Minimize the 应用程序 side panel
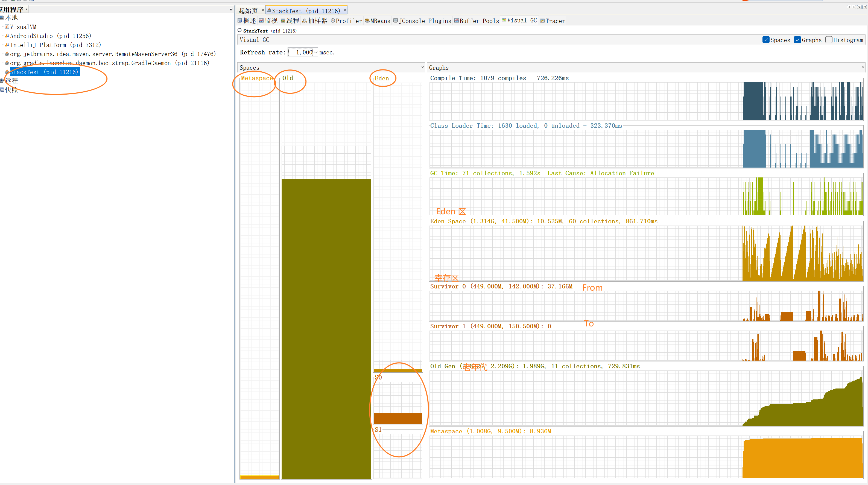This screenshot has width=868, height=485. click(231, 9)
